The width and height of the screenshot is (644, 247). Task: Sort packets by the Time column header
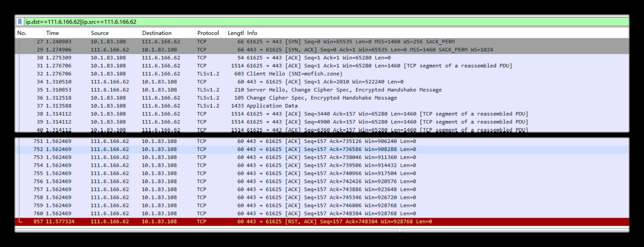pos(52,33)
